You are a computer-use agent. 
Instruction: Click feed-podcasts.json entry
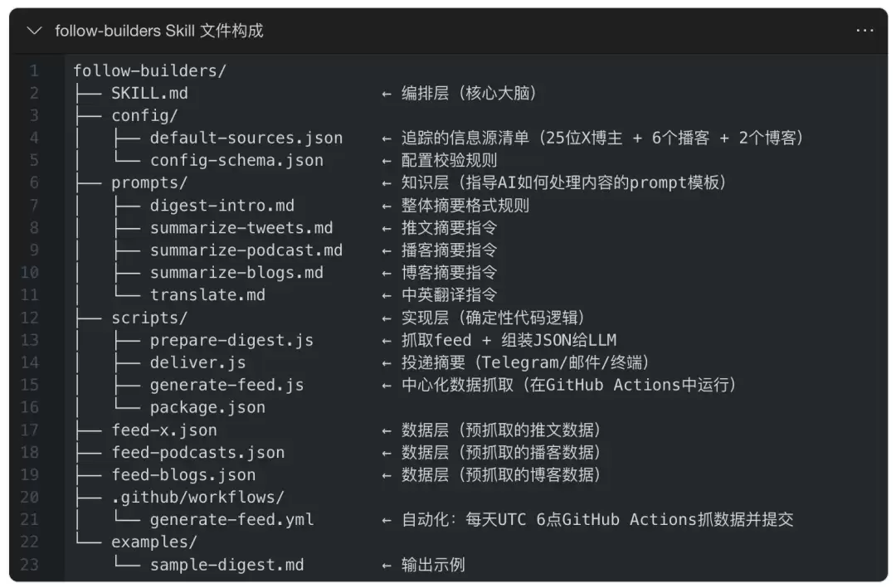pyautogui.click(x=197, y=453)
